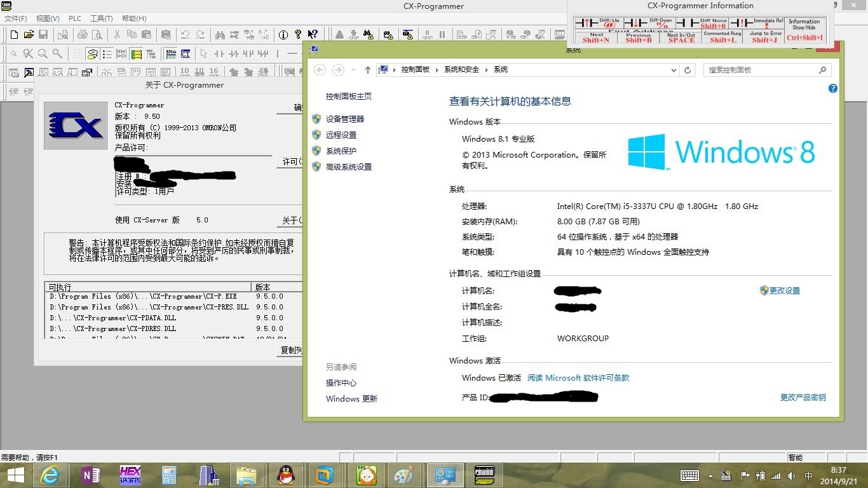Toggle the show comments list button
This screenshot has width=868, height=488.
[x=107, y=54]
